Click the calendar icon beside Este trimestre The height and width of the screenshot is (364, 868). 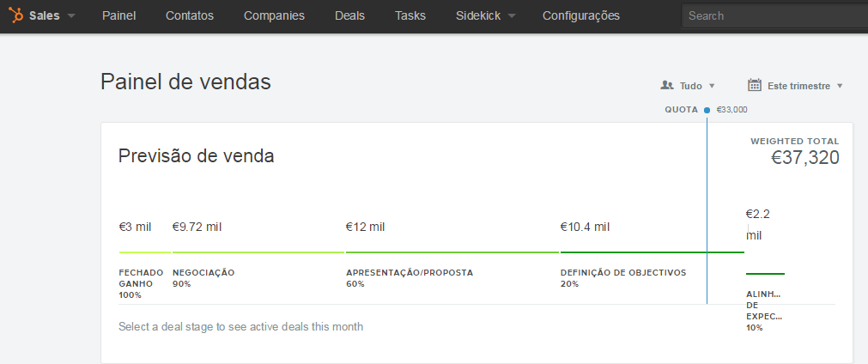[x=755, y=85]
